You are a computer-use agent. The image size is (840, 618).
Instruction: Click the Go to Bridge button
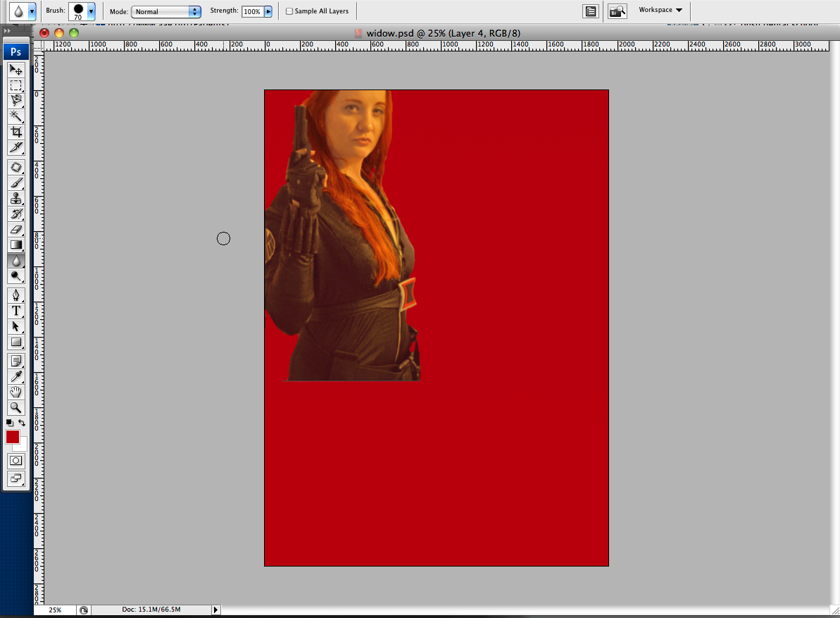[618, 11]
